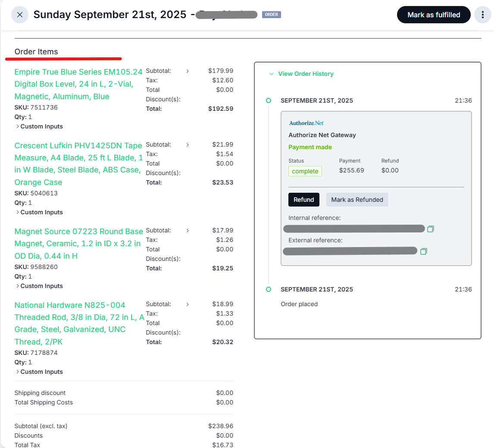
Task: Expand Custom Inputs for National Hardware Threaded Rod
Action: tap(39, 372)
